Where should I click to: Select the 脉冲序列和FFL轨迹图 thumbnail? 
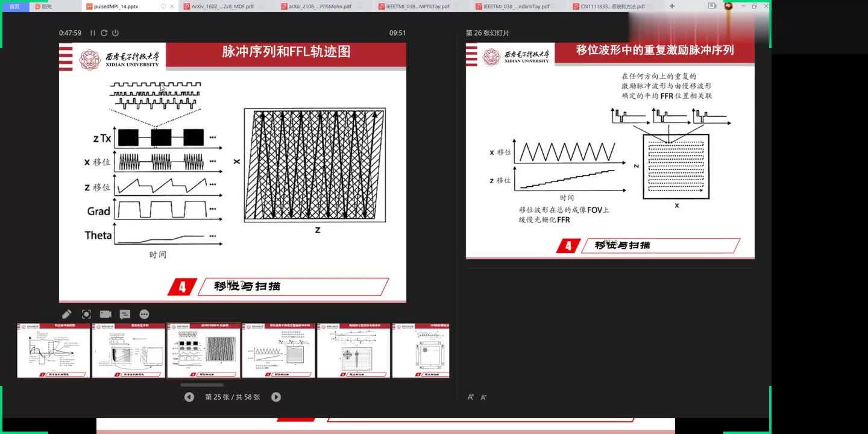pyautogui.click(x=204, y=350)
